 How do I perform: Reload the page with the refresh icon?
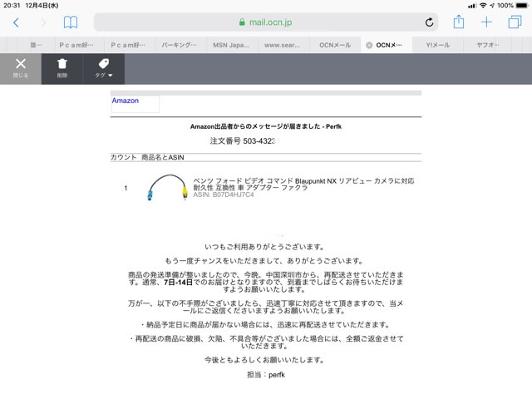pos(429,22)
